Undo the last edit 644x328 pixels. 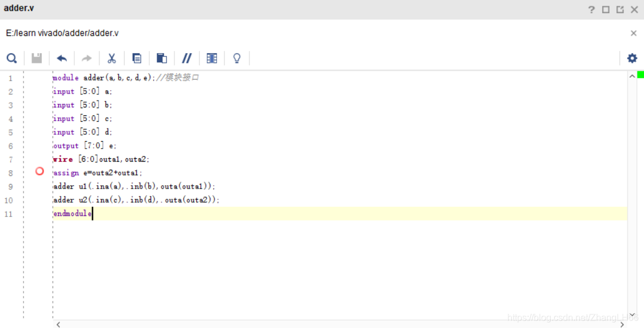[62, 58]
